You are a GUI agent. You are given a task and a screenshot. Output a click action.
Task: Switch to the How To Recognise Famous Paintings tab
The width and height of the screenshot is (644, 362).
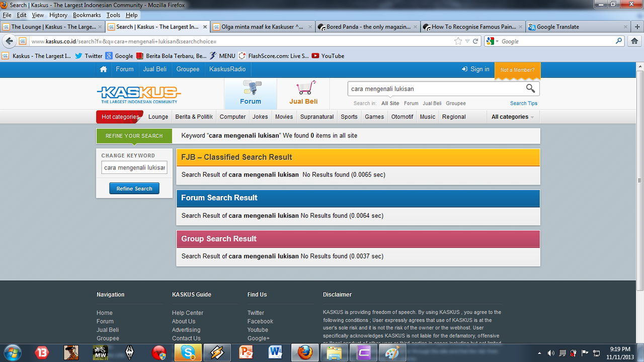pos(473,27)
